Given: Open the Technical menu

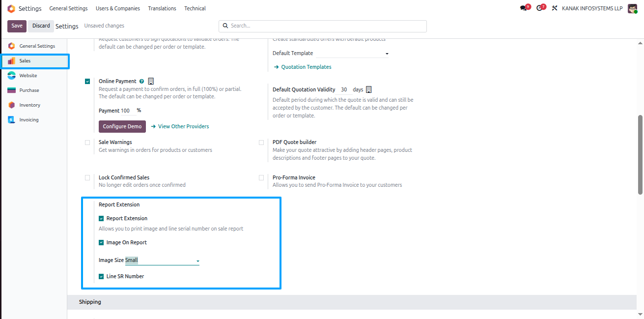Looking at the screenshot, I should click(195, 8).
